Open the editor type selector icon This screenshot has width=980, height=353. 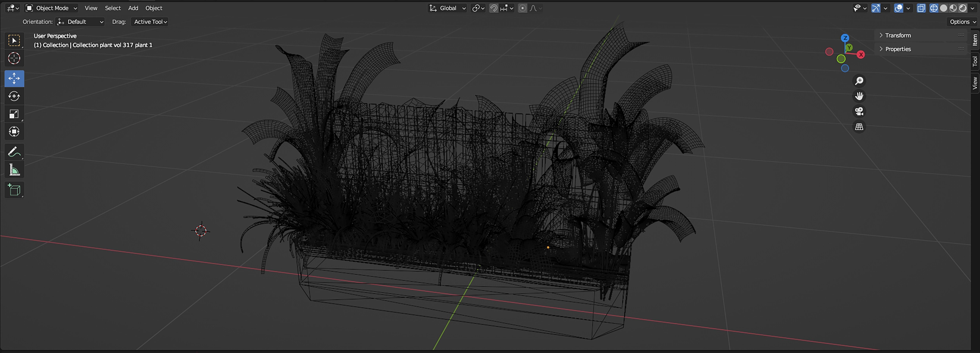12,8
